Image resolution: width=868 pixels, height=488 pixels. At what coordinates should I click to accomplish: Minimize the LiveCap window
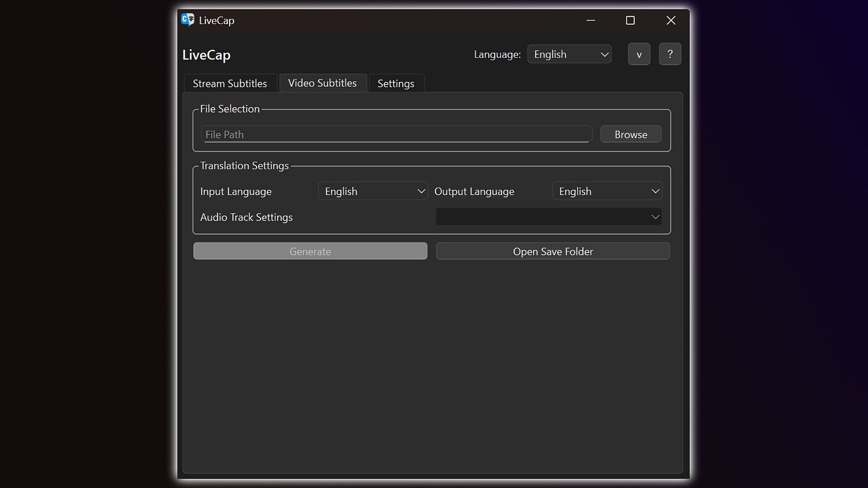point(590,20)
